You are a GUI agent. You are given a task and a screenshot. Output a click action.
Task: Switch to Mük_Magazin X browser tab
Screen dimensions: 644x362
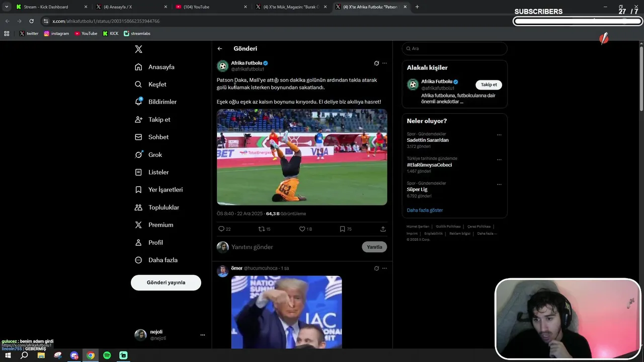(x=291, y=7)
